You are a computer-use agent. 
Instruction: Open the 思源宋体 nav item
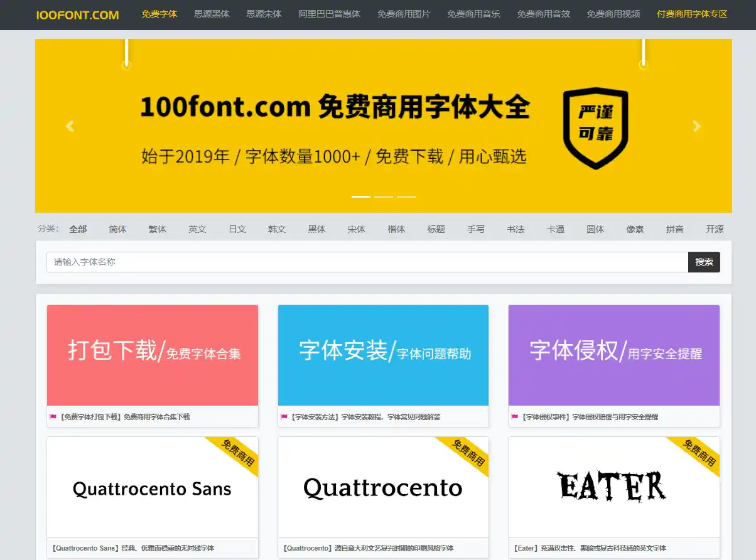coord(264,14)
